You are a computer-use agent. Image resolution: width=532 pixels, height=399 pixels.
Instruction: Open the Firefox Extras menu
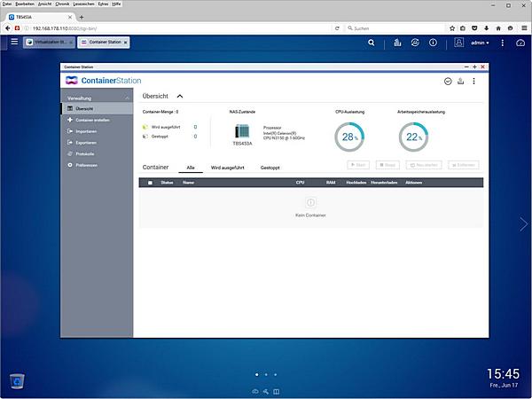tap(104, 4)
